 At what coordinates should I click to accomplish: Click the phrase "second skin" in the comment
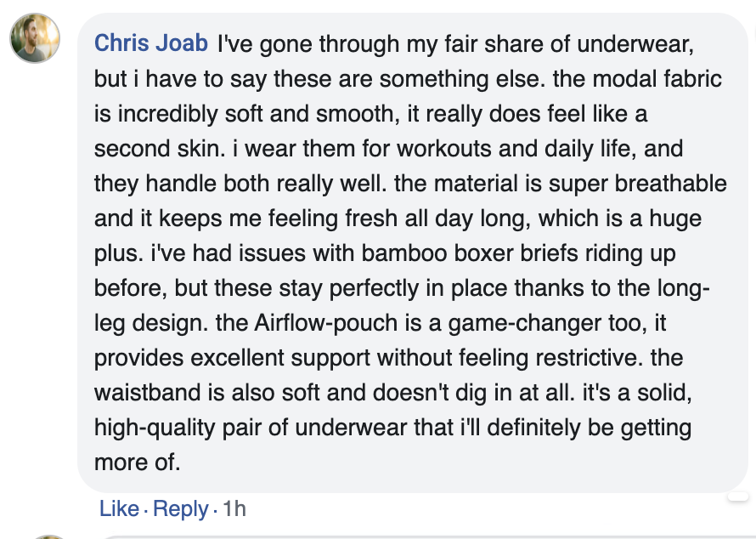152,148
